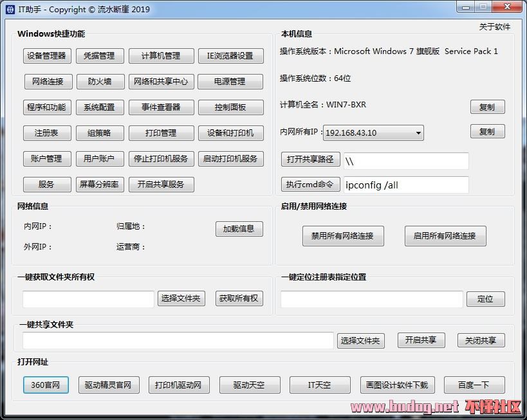Image resolution: width=527 pixels, height=420 pixels.
Task: Click 获取所有权 to take ownership
Action: coord(239,298)
